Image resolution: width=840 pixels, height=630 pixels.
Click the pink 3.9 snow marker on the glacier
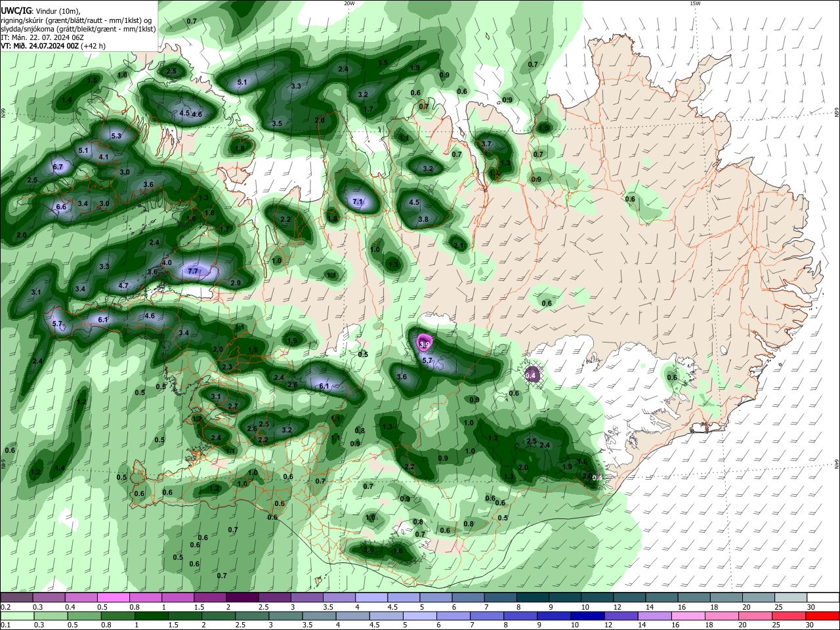point(425,343)
